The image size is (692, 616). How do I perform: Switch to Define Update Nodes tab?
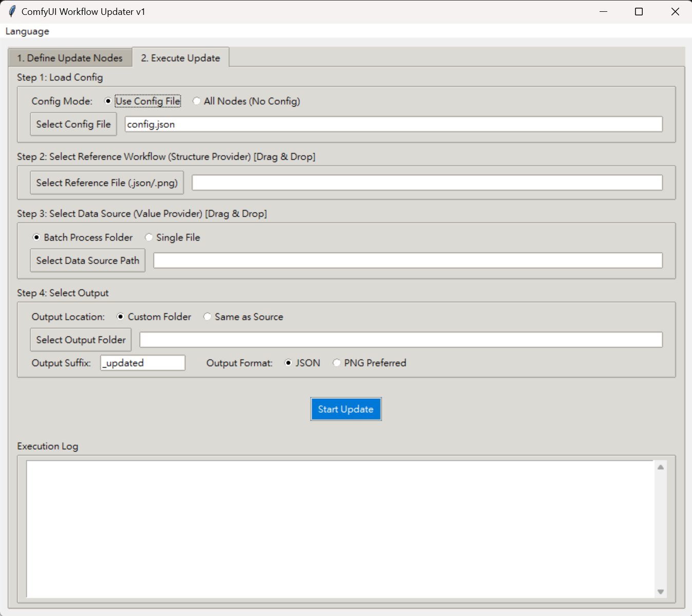(x=70, y=58)
